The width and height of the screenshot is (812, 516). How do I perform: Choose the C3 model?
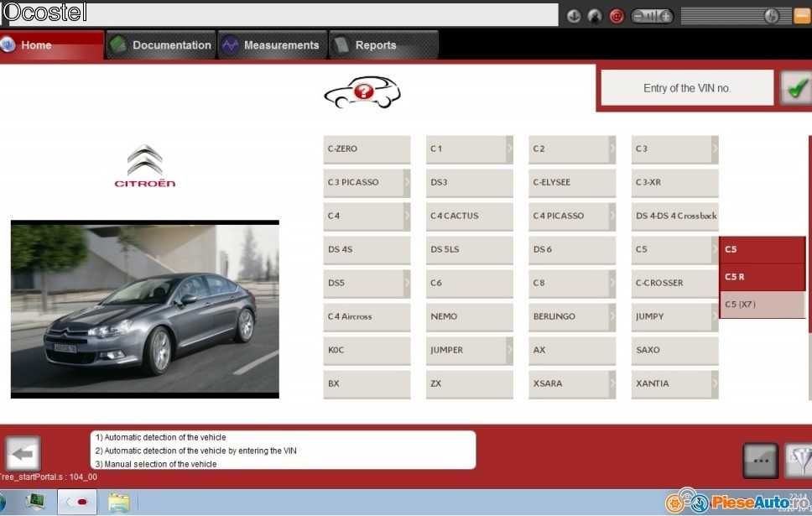(x=670, y=149)
